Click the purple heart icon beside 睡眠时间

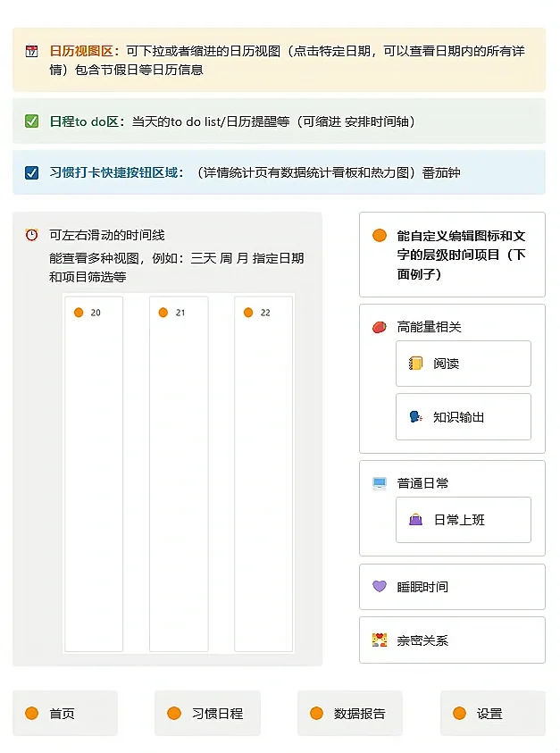click(x=380, y=586)
